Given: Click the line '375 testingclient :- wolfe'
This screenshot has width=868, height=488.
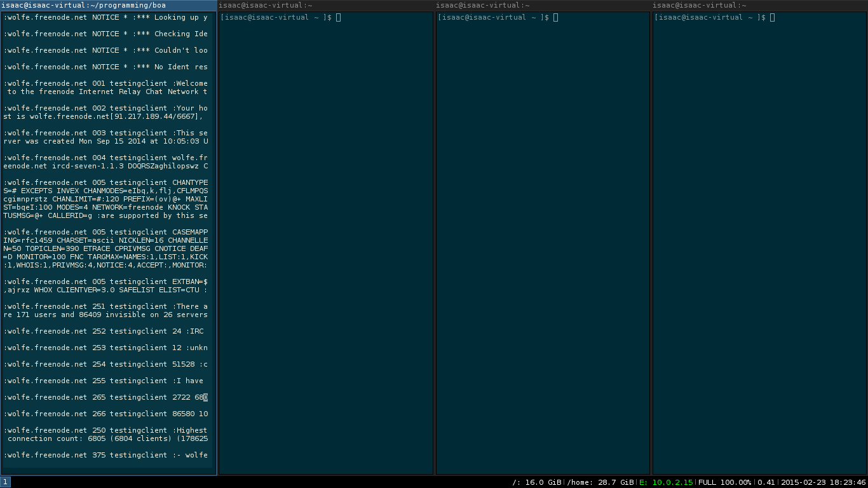Looking at the screenshot, I should 105,455.
